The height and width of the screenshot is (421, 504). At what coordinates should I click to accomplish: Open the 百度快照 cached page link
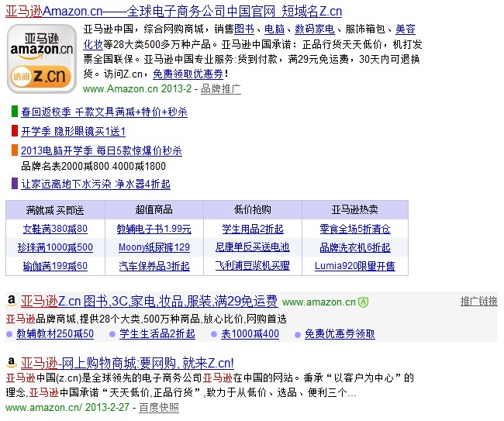point(159,407)
